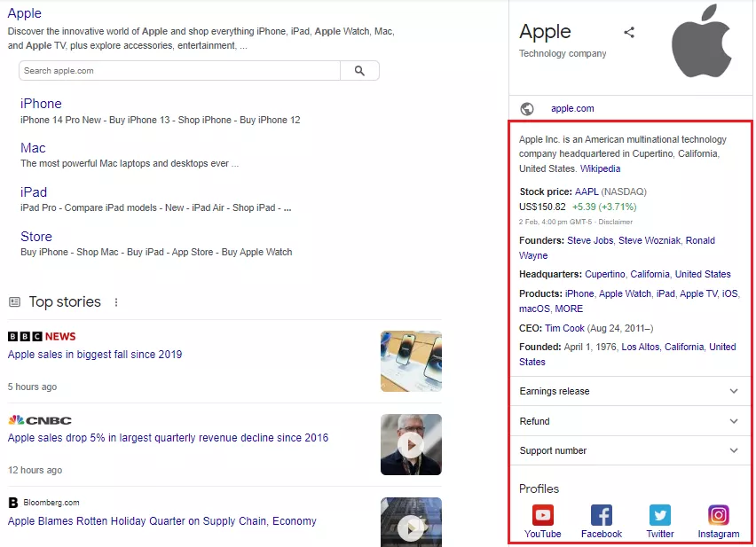This screenshot has width=756, height=547.
Task: Click the '12 hours ago' timestamp
Action: point(35,470)
